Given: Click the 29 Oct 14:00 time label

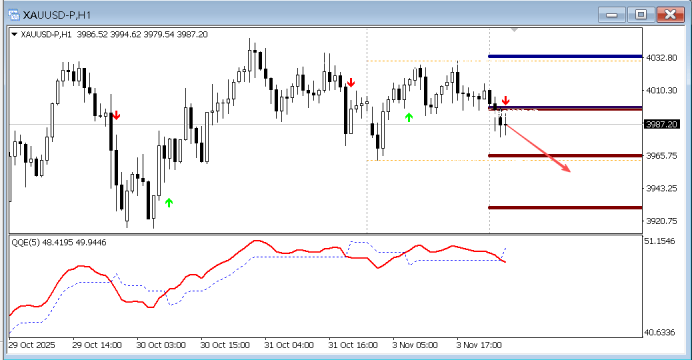Looking at the screenshot, I should coord(97,345).
